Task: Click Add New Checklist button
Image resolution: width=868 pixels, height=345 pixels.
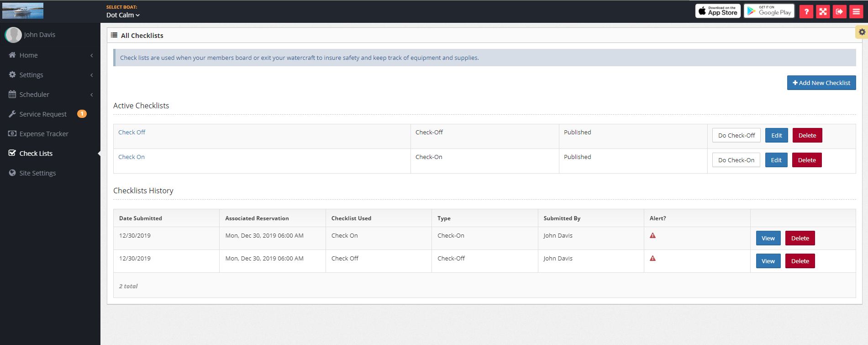Action: [821, 83]
